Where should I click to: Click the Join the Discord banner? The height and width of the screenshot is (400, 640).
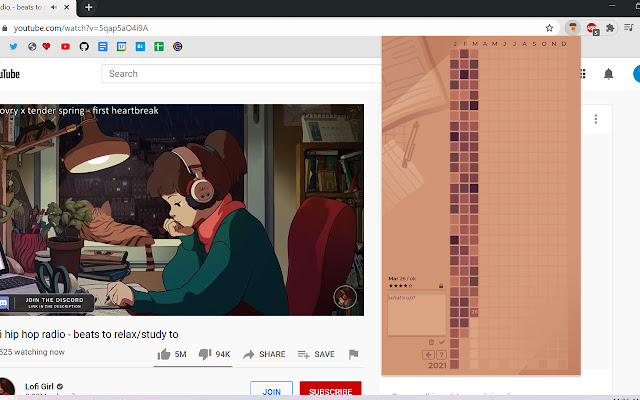(47, 303)
